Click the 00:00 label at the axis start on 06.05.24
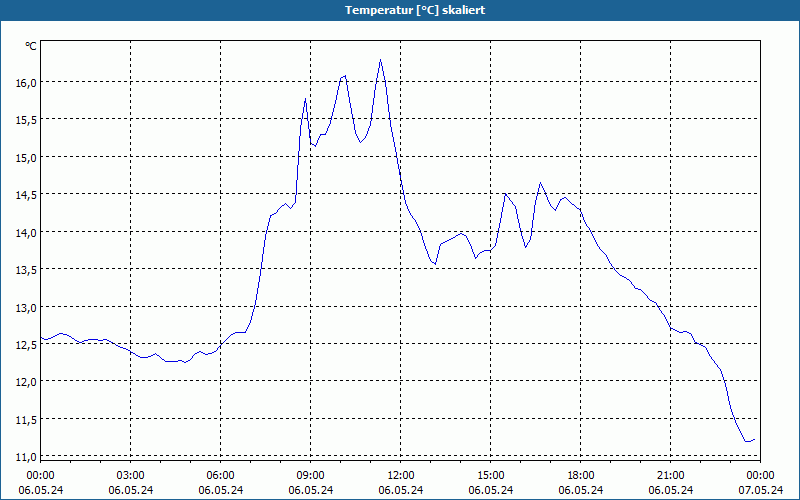The width and height of the screenshot is (800, 500). 41,476
